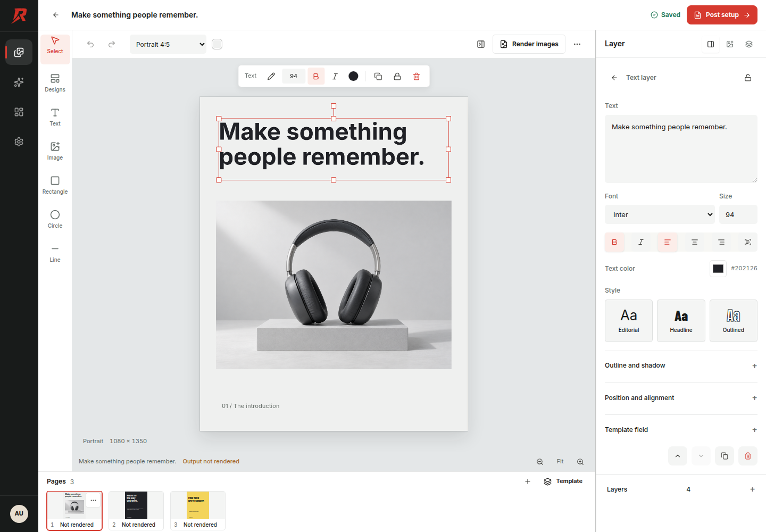The image size is (766, 532).
Task: Apply the Headline text style
Action: (681, 321)
